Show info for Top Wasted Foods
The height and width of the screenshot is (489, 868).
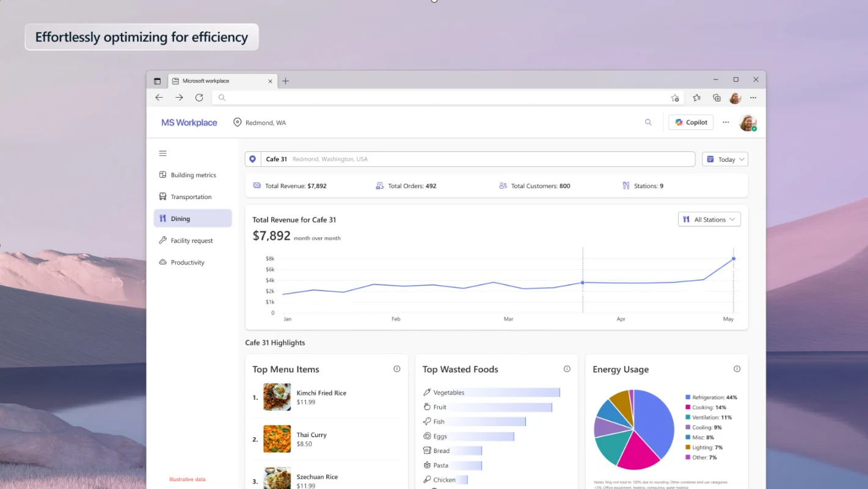pyautogui.click(x=567, y=369)
